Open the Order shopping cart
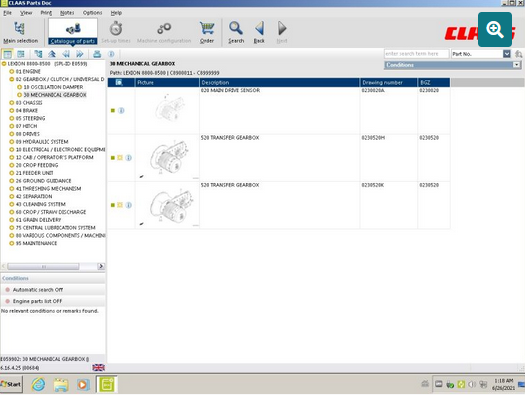Screen dimensions: 525x395 coord(207,32)
